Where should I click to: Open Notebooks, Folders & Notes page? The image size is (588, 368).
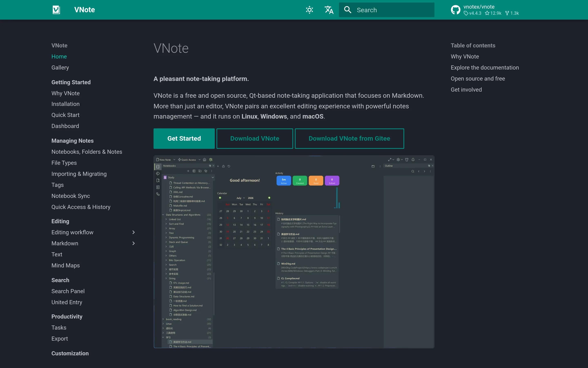tap(87, 152)
